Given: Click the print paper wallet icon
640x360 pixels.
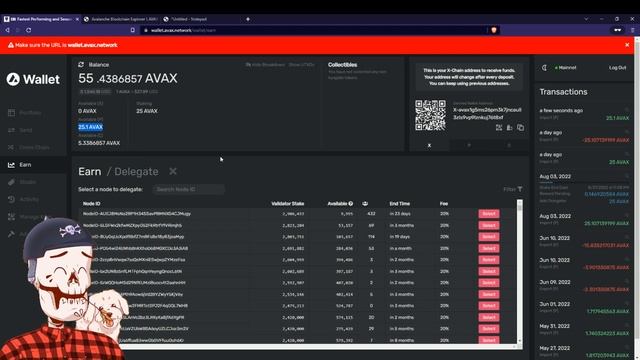Looking at the screenshot, I should tap(509, 127).
